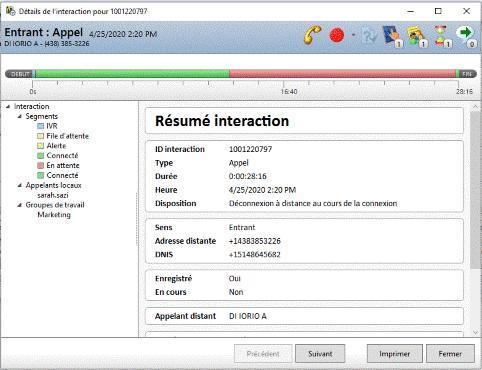Click the yellow phone handset icon
Screen dimensions: 482x370
pos(312,35)
